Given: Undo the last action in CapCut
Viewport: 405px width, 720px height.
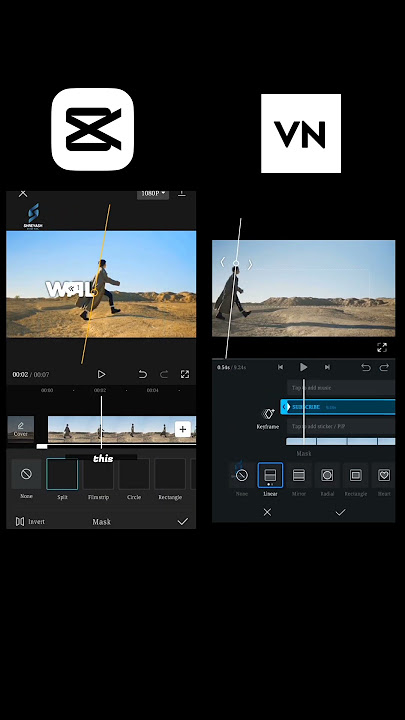Looking at the screenshot, I should (143, 374).
